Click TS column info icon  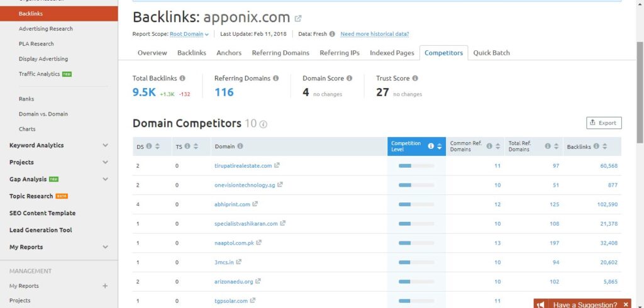187,146
